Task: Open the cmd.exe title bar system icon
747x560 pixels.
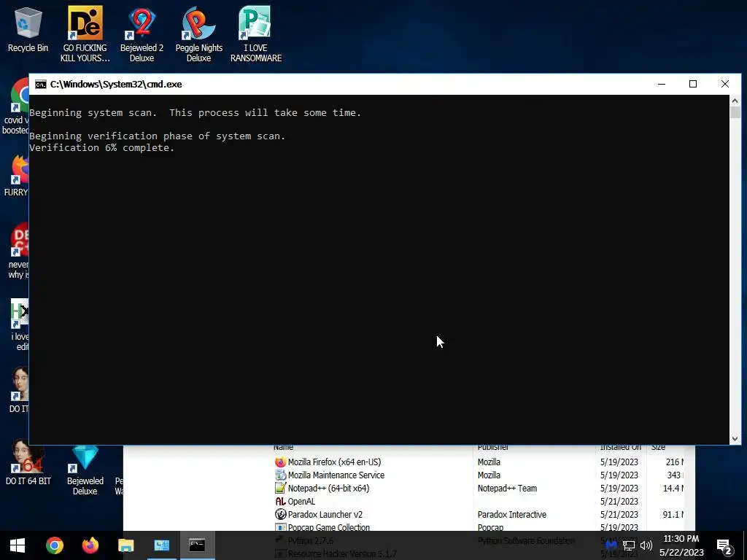Action: coord(41,85)
